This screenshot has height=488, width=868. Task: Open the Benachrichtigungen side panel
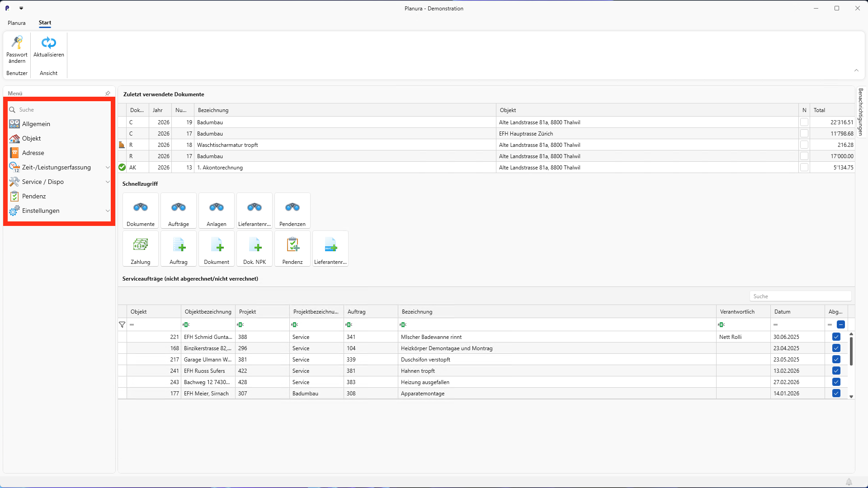coord(860,112)
